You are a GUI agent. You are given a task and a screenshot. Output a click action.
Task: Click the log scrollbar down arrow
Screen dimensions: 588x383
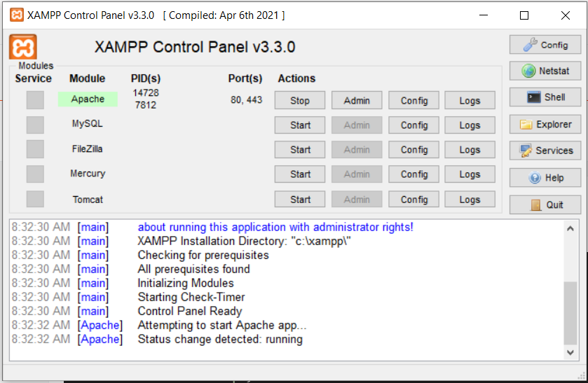tap(570, 353)
